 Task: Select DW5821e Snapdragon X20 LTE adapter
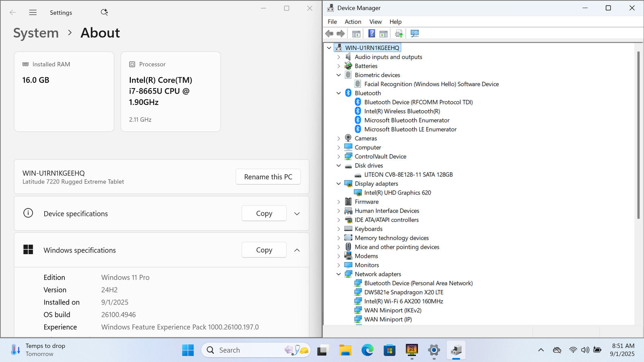click(x=404, y=292)
